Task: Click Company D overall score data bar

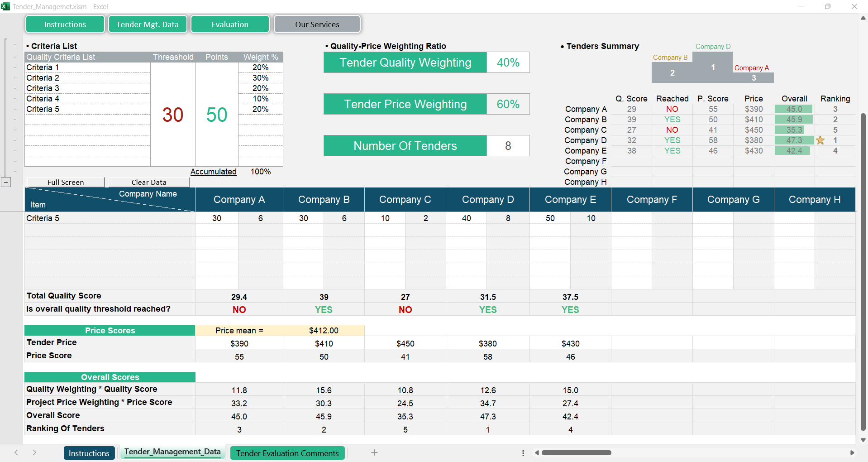Action: [794, 140]
